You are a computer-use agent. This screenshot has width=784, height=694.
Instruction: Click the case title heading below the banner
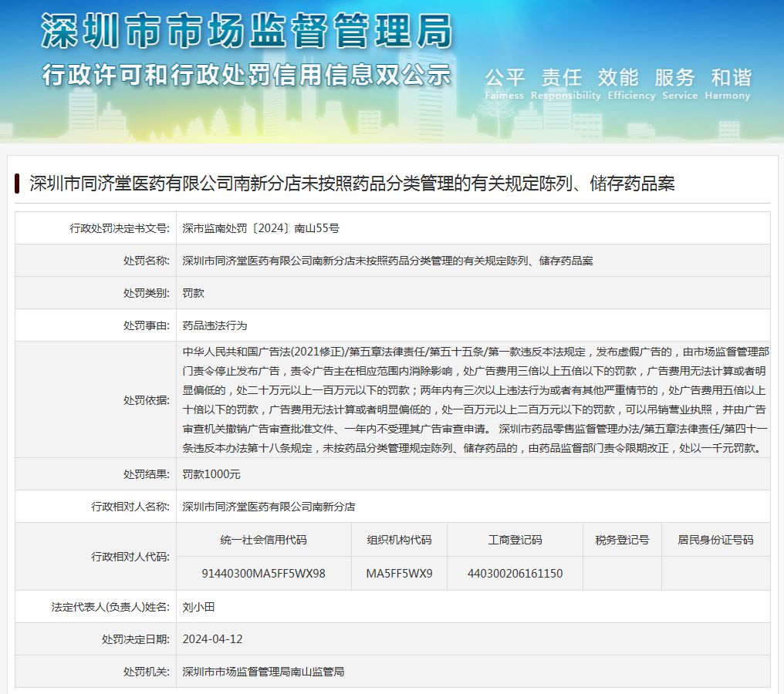(x=352, y=184)
